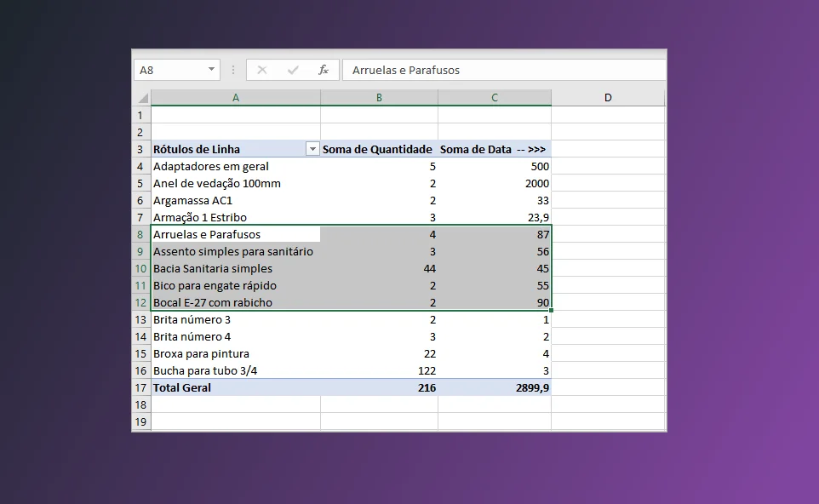Click the 'Soma de Data -- >>>' header cell
819x504 pixels.
coord(495,149)
